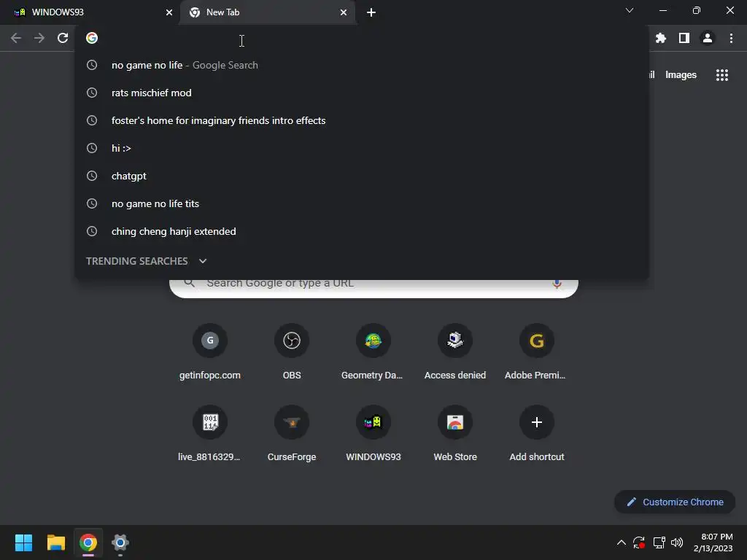Click the microphone voice search icon

pos(557,284)
